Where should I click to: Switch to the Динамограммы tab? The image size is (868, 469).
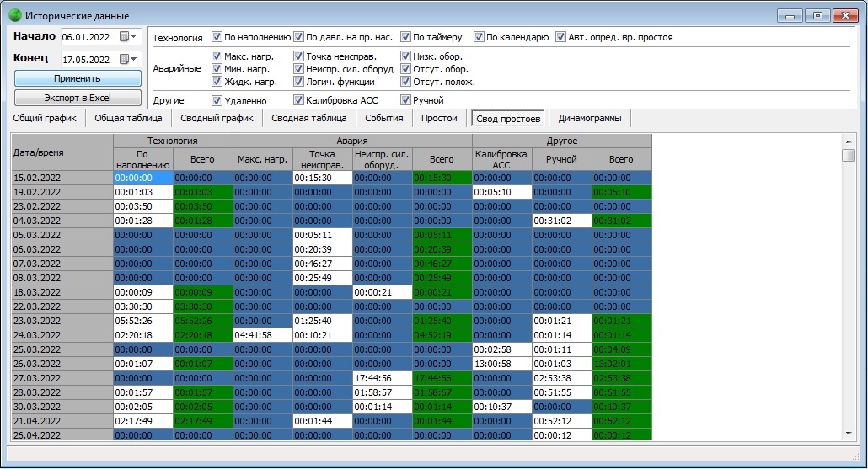coord(590,119)
